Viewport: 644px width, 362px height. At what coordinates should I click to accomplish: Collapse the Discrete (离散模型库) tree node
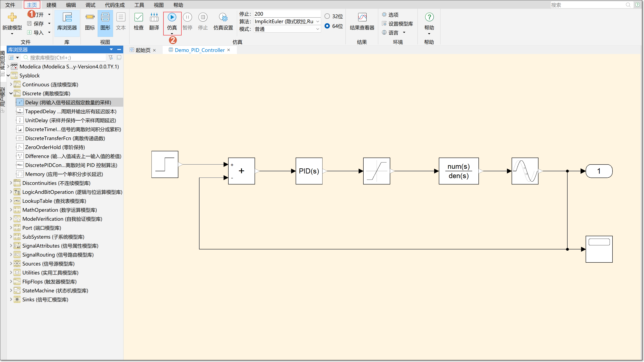(11, 93)
